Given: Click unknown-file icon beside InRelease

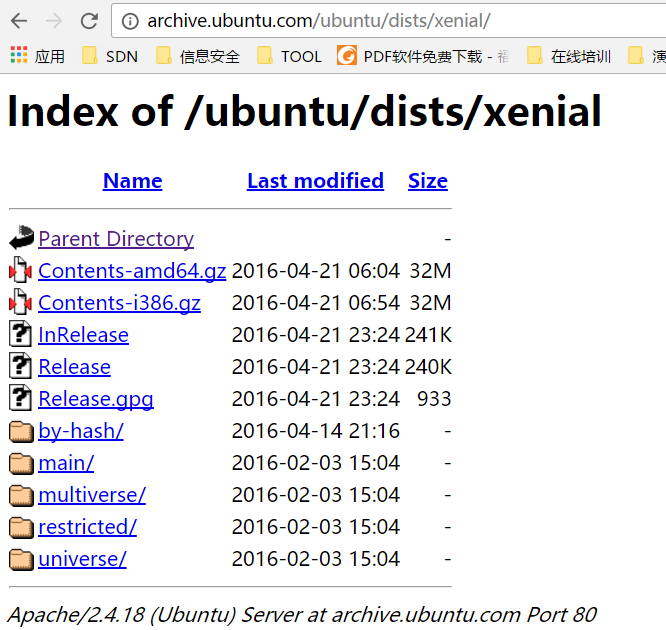Looking at the screenshot, I should coord(20,334).
